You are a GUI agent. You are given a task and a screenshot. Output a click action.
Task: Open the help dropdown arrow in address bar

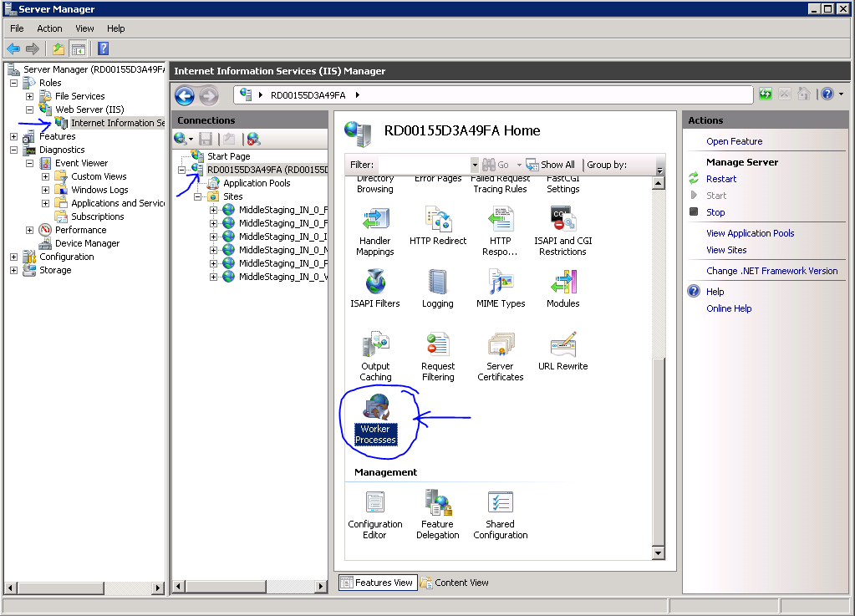pyautogui.click(x=842, y=94)
